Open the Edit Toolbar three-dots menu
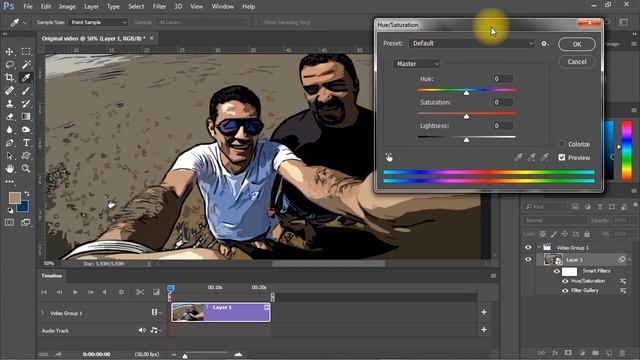The height and width of the screenshot is (360, 640). pos(9,181)
